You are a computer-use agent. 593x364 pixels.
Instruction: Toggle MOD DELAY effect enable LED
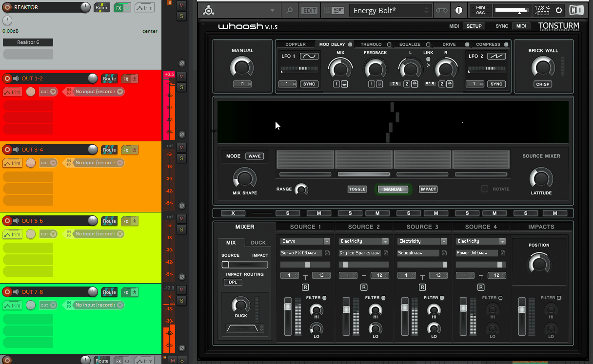[350, 44]
